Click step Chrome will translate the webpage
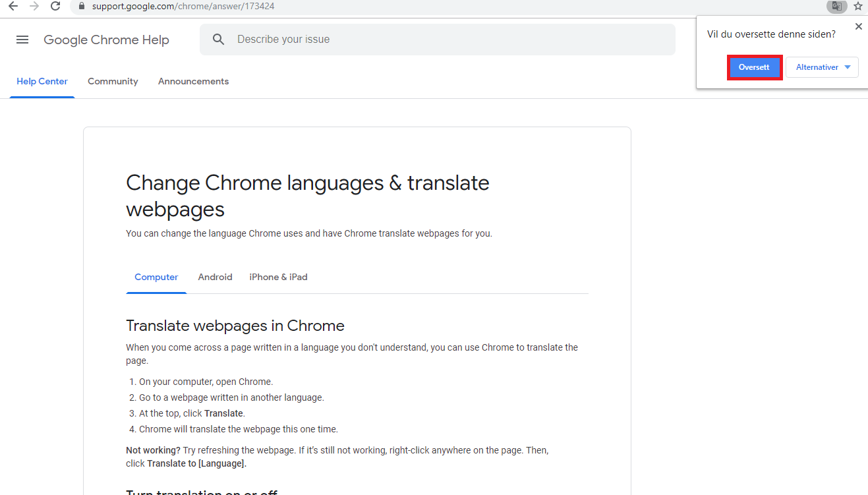 point(239,429)
